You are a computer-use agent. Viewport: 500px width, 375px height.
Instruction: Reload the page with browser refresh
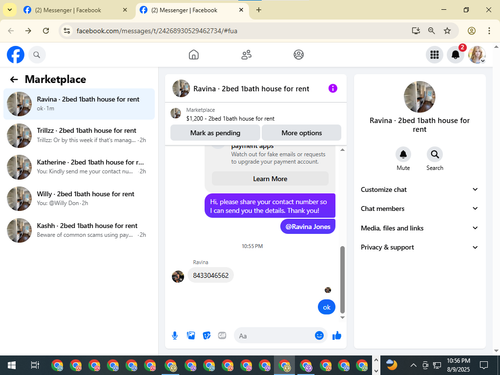pyautogui.click(x=46, y=31)
